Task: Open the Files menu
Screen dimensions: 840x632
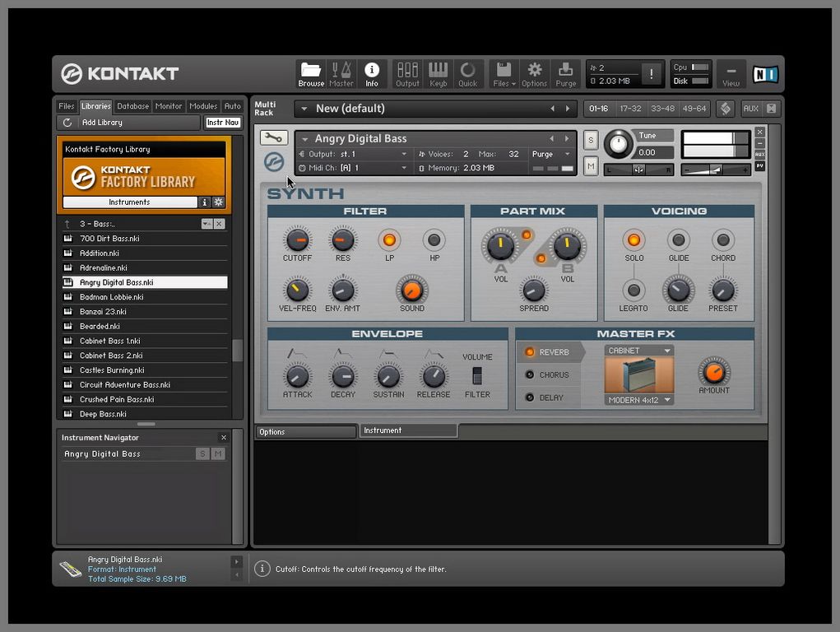Action: click(x=504, y=74)
